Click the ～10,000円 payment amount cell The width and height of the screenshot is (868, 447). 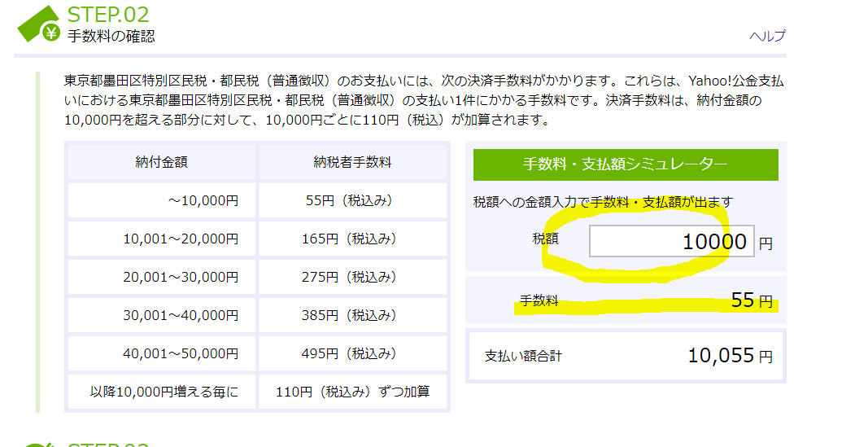[162, 200]
